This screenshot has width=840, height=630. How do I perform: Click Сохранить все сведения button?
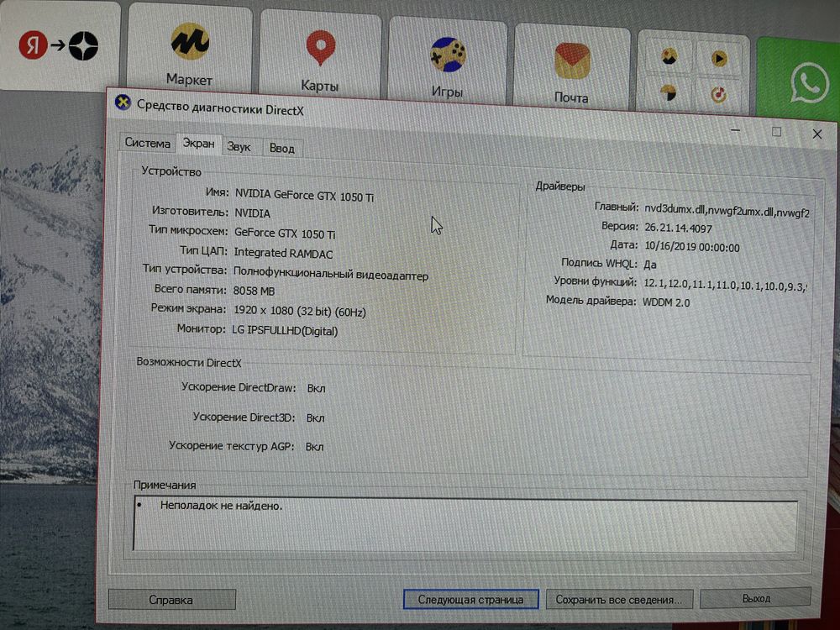click(x=619, y=600)
